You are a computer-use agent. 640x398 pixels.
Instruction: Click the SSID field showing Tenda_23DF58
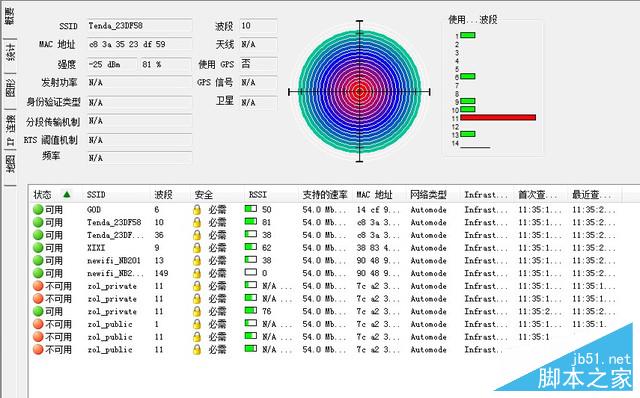click(140, 25)
